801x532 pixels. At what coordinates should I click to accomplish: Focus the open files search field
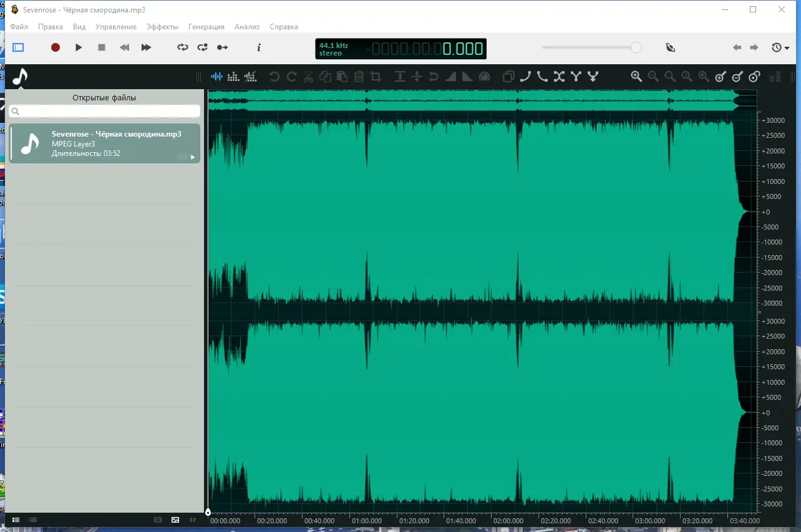(104, 111)
